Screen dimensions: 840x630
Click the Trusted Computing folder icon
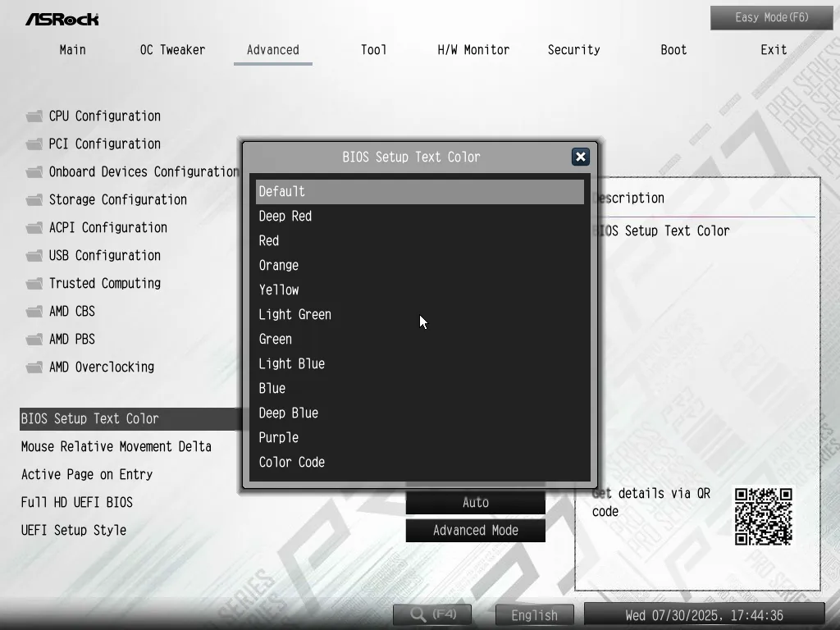(34, 283)
